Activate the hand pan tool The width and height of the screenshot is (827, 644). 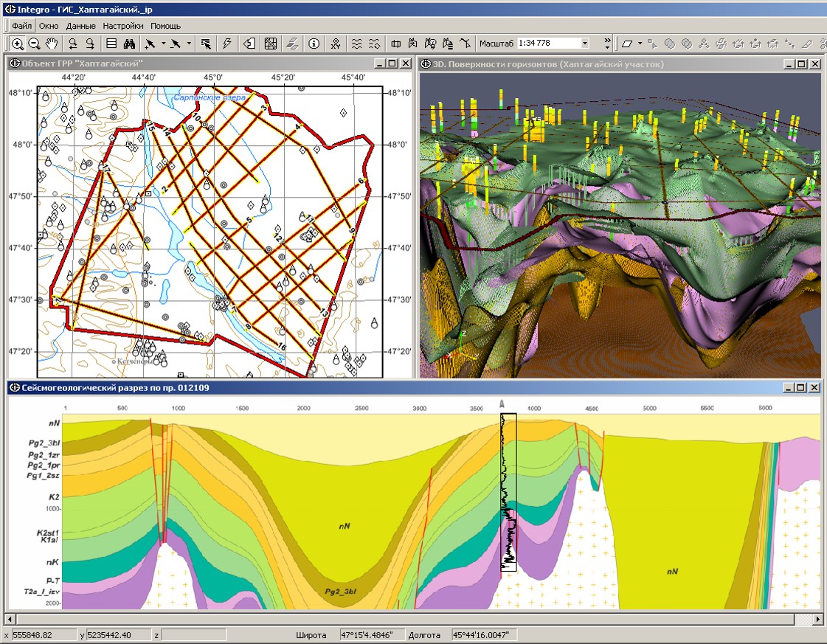52,44
